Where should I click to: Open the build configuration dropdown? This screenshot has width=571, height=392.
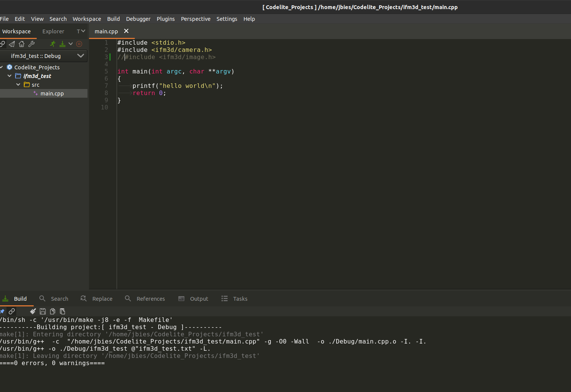(81, 56)
